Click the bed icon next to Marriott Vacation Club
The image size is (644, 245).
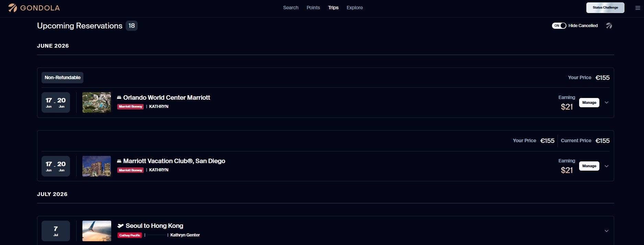(x=119, y=161)
